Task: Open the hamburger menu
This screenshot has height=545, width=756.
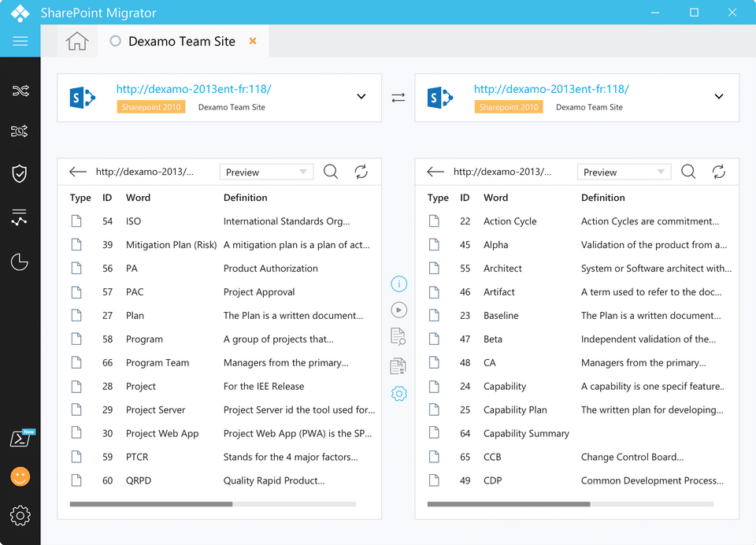Action: 20,41
